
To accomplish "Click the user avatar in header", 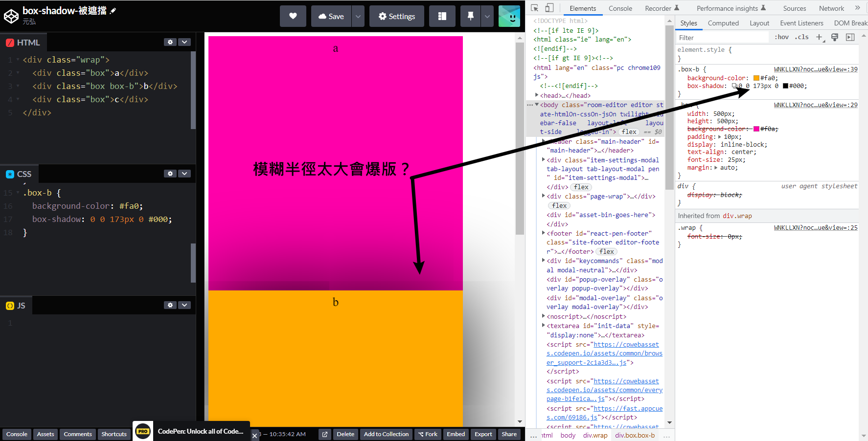I will (x=509, y=16).
